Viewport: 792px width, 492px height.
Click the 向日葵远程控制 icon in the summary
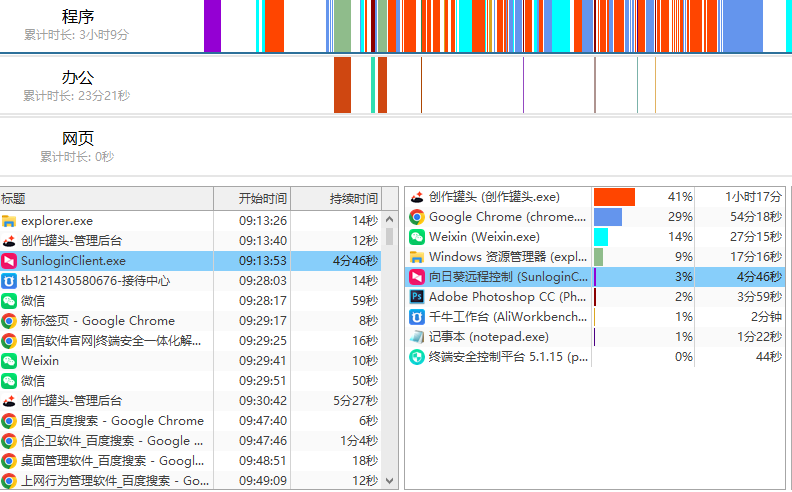click(417, 277)
